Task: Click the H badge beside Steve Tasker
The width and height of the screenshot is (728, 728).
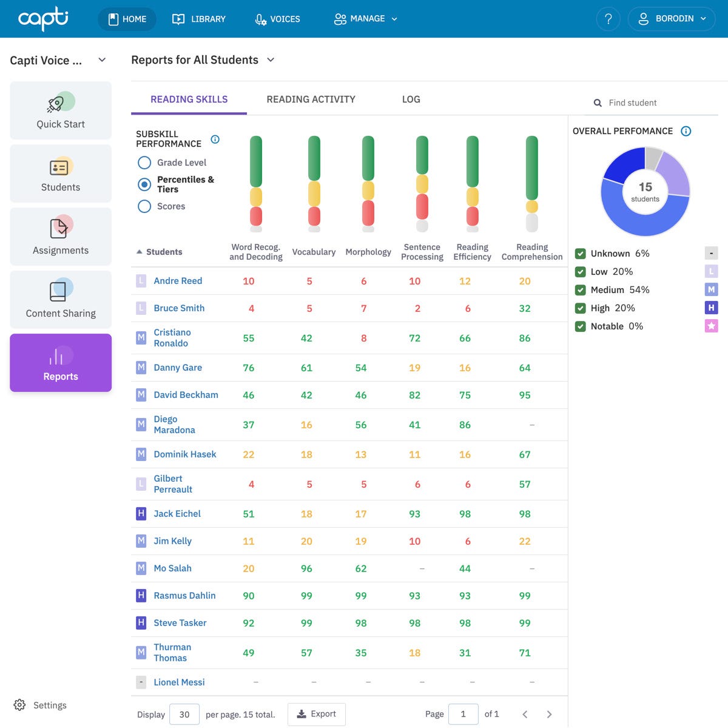Action: (x=141, y=622)
